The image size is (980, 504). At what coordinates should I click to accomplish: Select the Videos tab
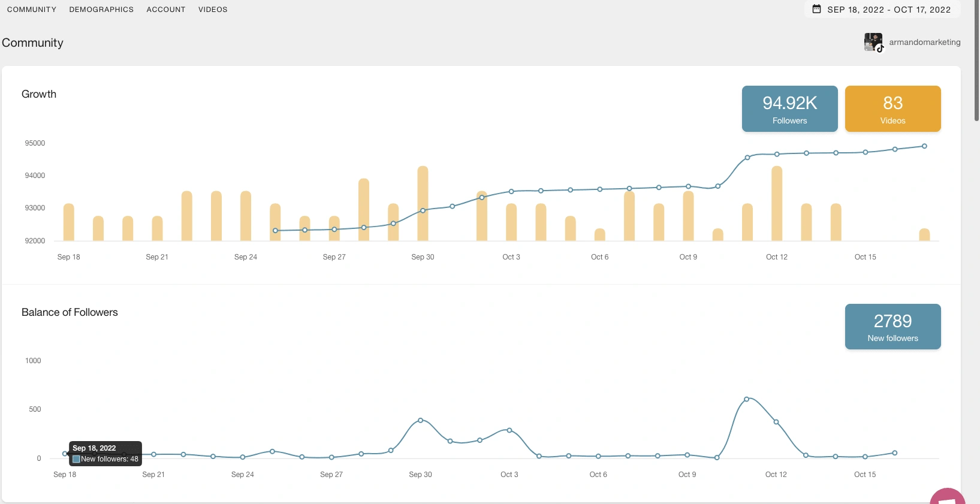click(213, 10)
